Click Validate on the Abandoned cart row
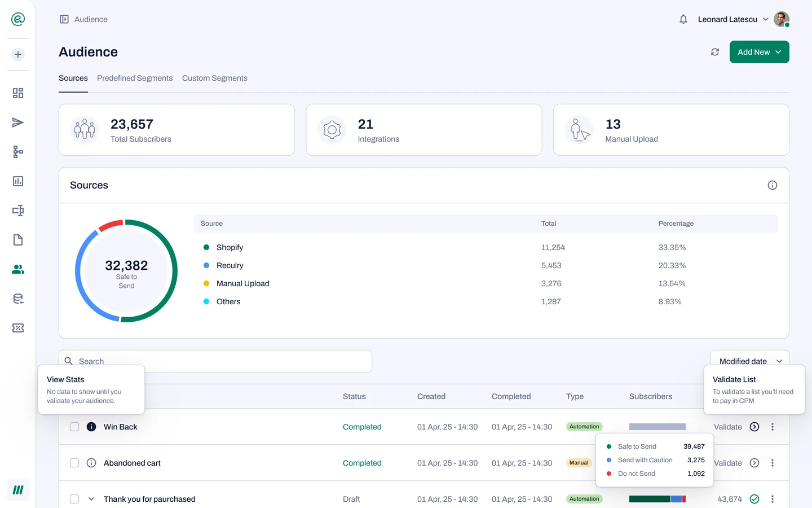Viewport: 812px width, 508px height. click(x=728, y=463)
